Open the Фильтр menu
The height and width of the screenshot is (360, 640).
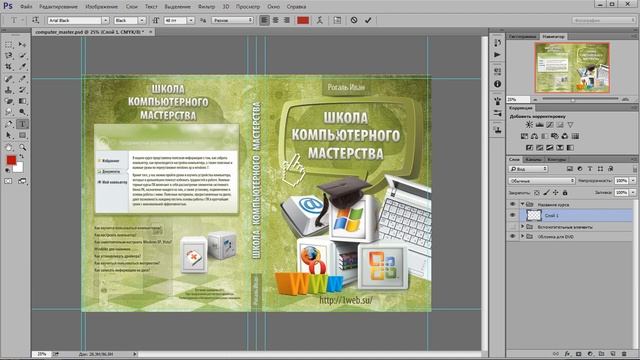click(x=207, y=7)
